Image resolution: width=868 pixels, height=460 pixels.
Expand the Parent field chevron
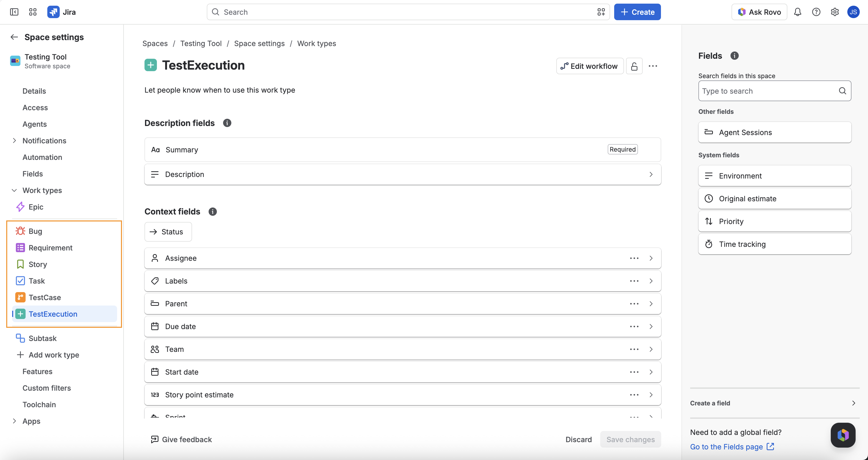click(651, 303)
